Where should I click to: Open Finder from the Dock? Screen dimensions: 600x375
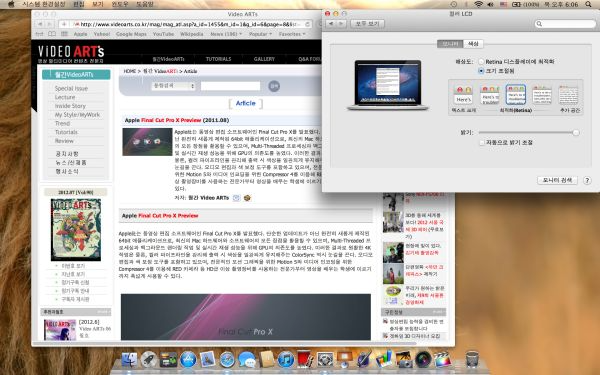click(x=129, y=359)
